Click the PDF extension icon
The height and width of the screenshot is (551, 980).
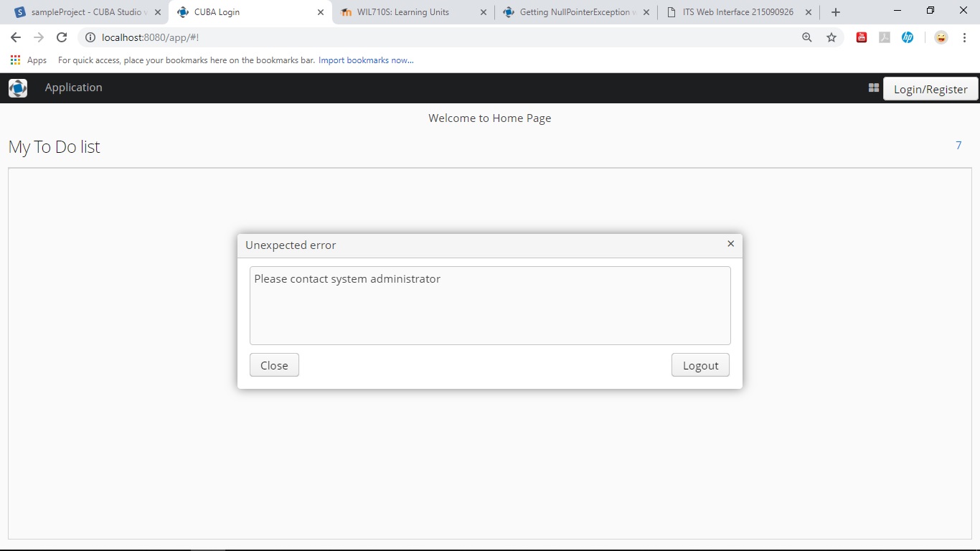click(x=885, y=37)
